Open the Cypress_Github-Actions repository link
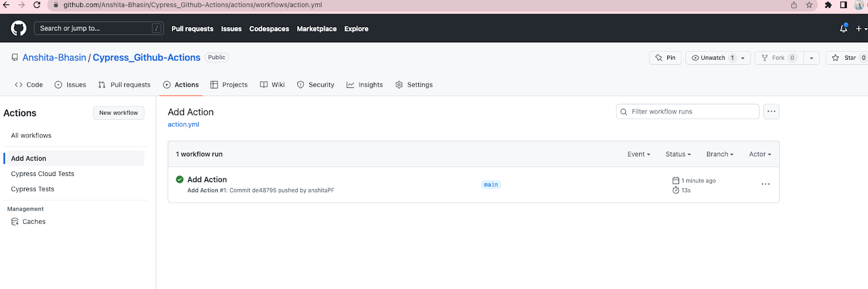The image size is (868, 289). [x=146, y=58]
